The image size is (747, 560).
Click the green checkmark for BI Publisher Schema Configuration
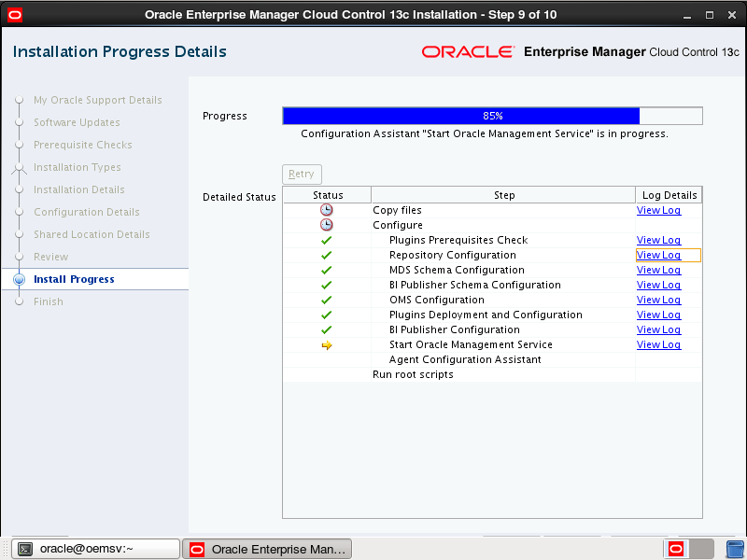(326, 285)
